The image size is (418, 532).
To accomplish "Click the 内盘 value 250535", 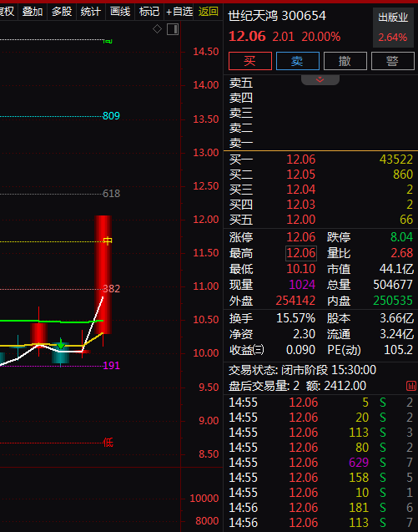I will point(393,301).
